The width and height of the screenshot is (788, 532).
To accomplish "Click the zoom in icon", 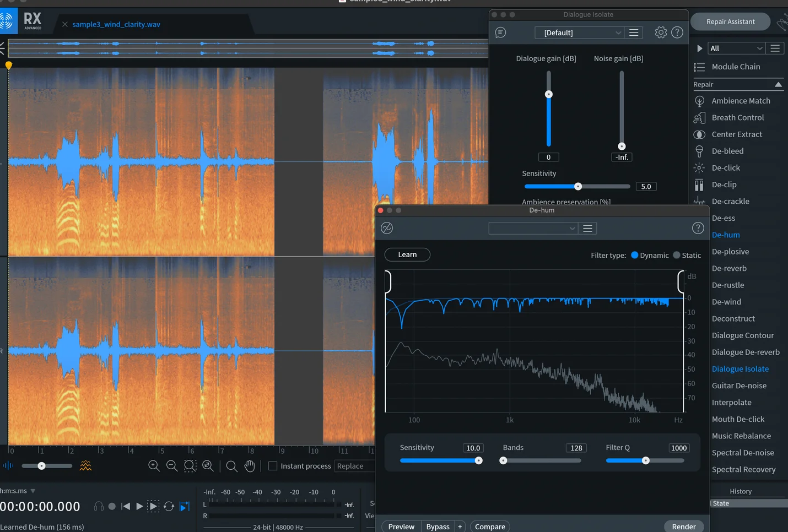I will click(x=154, y=466).
